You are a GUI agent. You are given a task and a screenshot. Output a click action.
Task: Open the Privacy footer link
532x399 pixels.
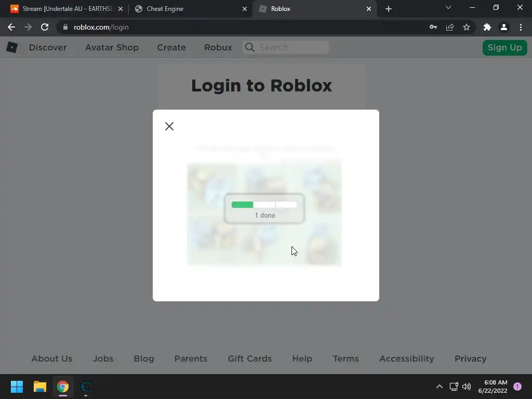[471, 358]
